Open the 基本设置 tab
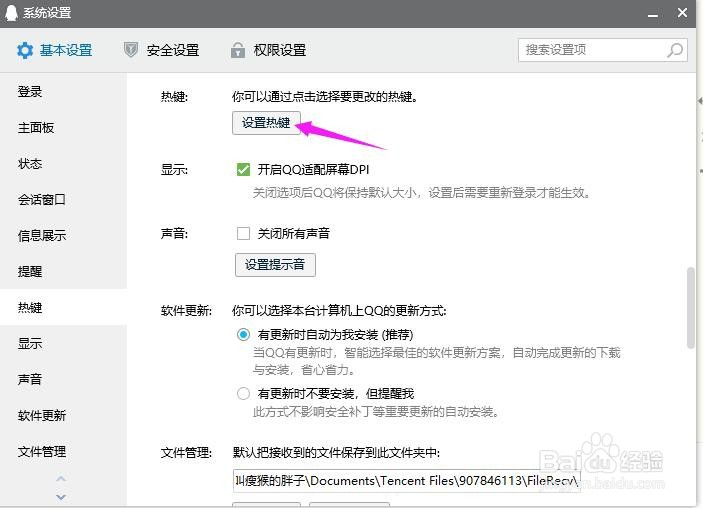Image resolution: width=703 pixels, height=508 pixels. tap(55, 50)
